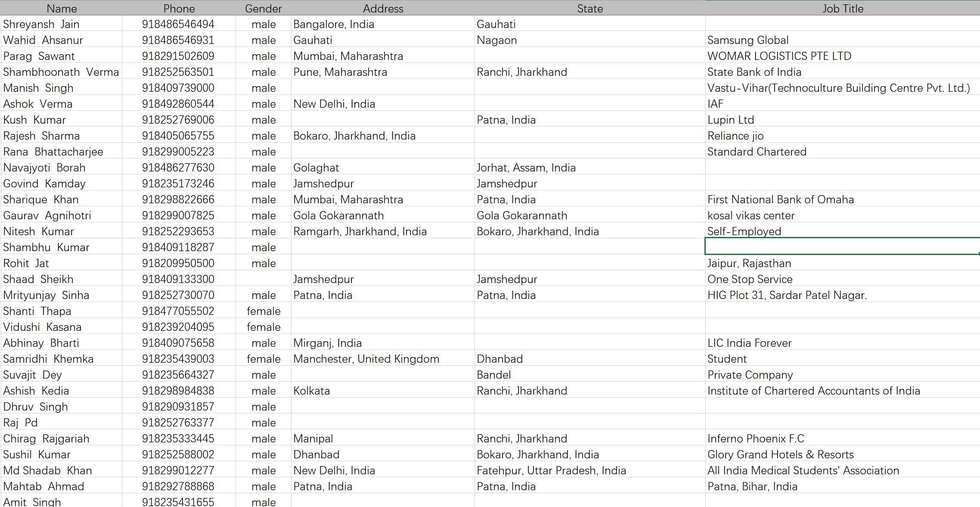Select the 'Vidushi Kasana' cell

pos(62,327)
